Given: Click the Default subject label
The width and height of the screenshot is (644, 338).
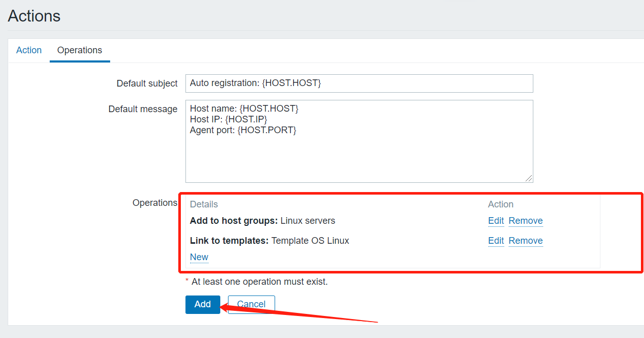Looking at the screenshot, I should tap(147, 83).
